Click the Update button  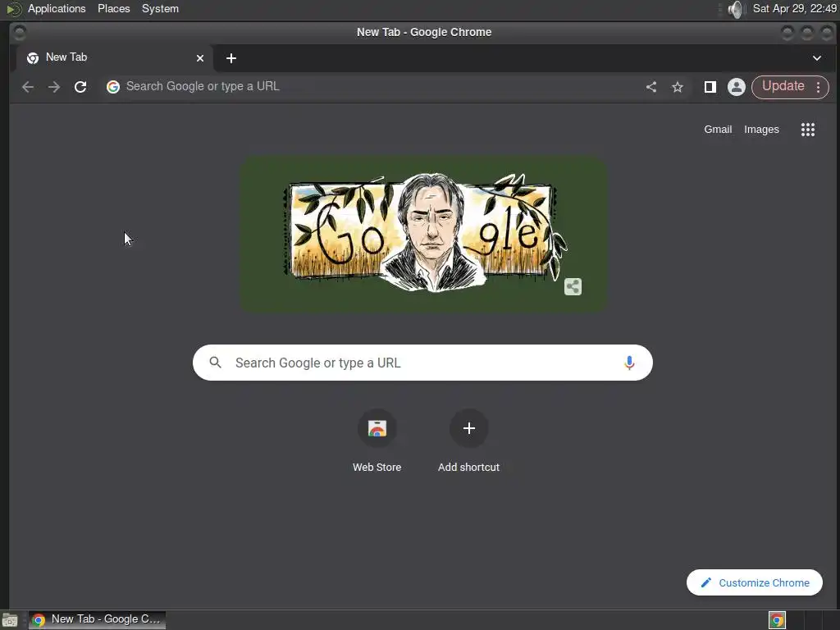[783, 86]
